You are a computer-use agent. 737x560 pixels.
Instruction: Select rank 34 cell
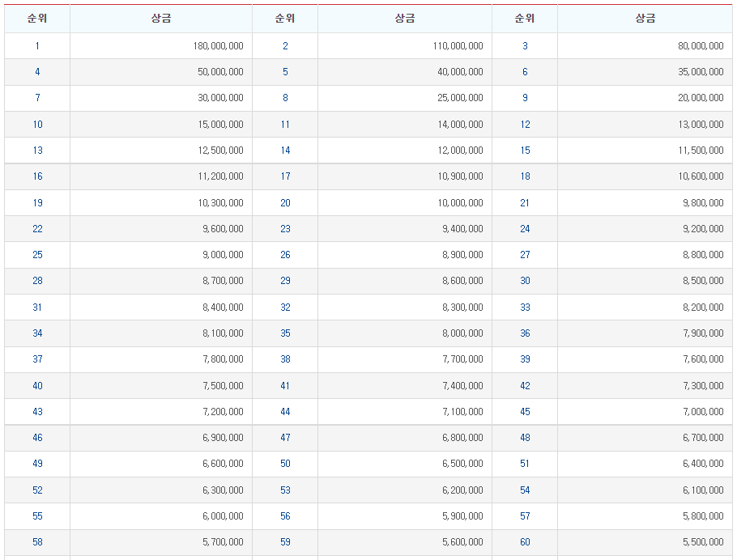(37, 333)
